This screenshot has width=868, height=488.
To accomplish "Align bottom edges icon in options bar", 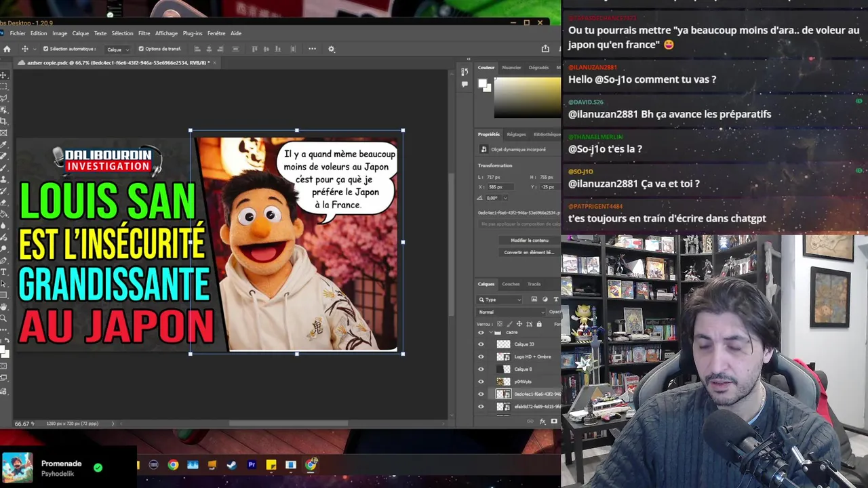I will [278, 49].
